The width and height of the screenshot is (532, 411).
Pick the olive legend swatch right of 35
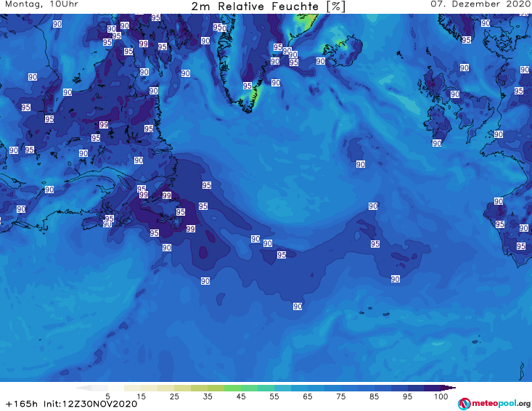216,388
